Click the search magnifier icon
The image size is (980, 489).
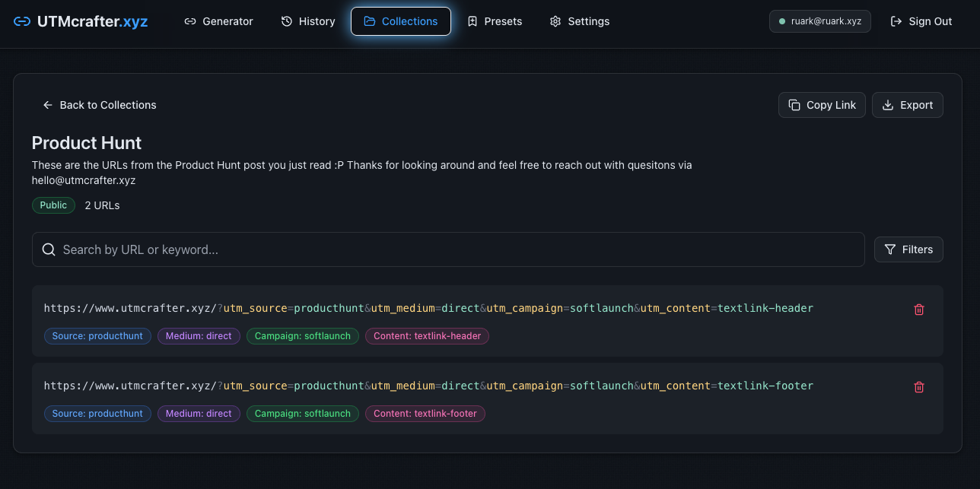point(49,249)
